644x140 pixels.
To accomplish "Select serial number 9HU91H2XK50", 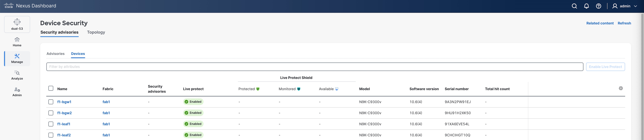I will point(458,113).
